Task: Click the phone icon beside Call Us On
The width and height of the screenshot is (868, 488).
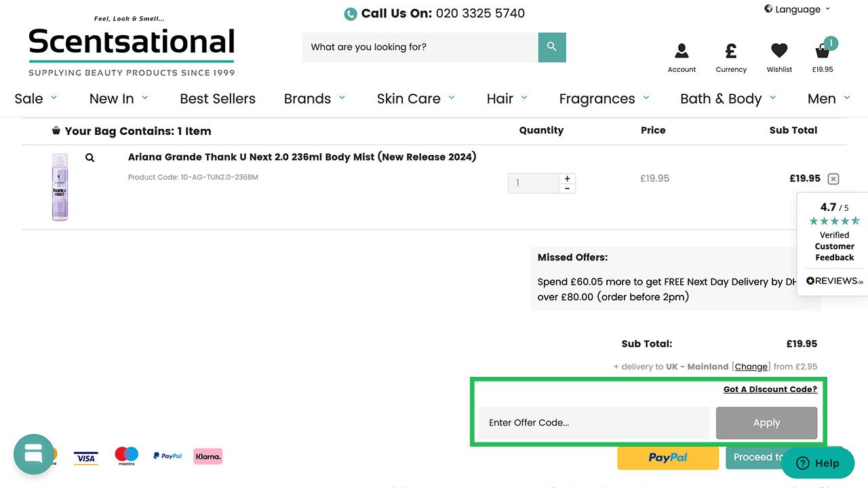Action: coord(351,14)
